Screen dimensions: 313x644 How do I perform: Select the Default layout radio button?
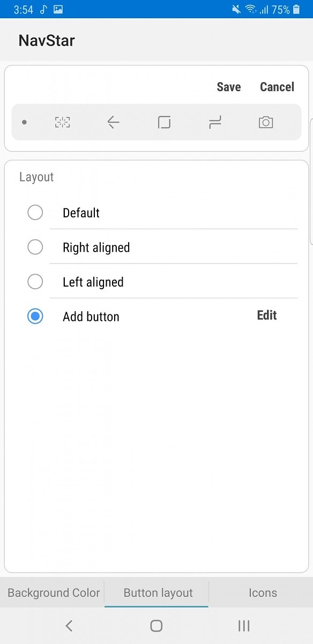click(x=35, y=213)
